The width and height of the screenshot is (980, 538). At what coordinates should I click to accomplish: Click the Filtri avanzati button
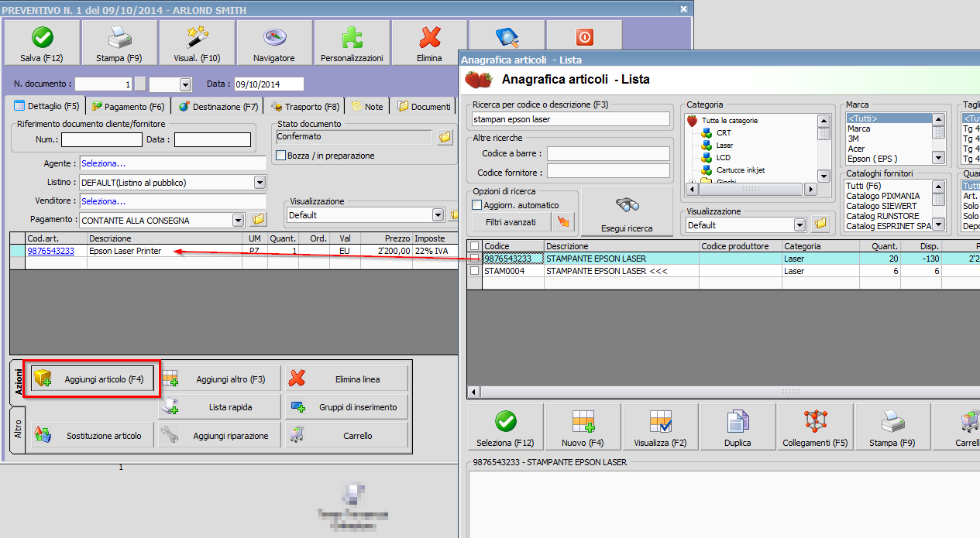pos(512,222)
